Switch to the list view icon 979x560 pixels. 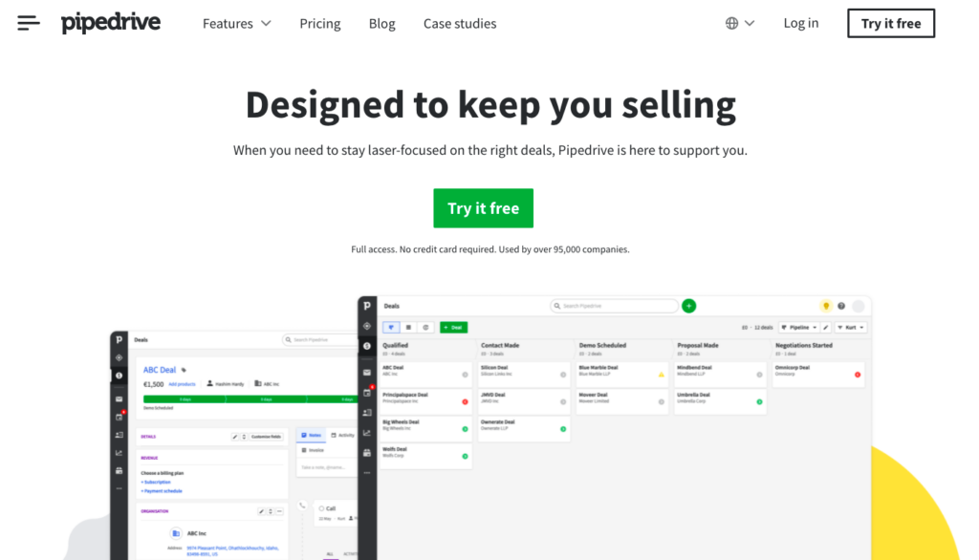point(409,327)
